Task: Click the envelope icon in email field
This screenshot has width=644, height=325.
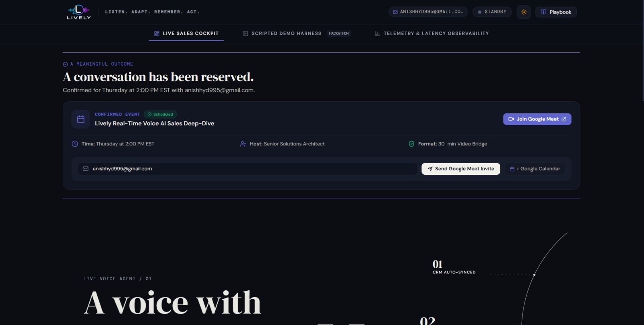Action: point(86,169)
